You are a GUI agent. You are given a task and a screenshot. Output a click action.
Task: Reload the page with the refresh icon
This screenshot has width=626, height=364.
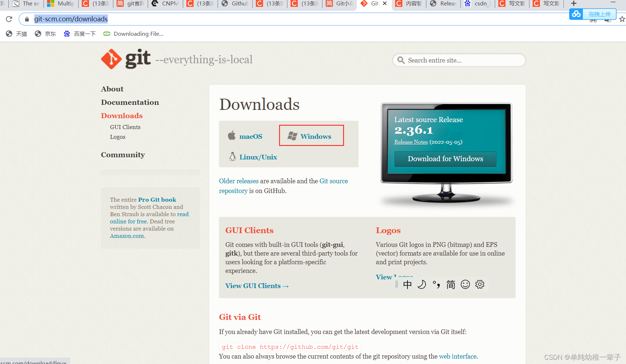(9, 19)
